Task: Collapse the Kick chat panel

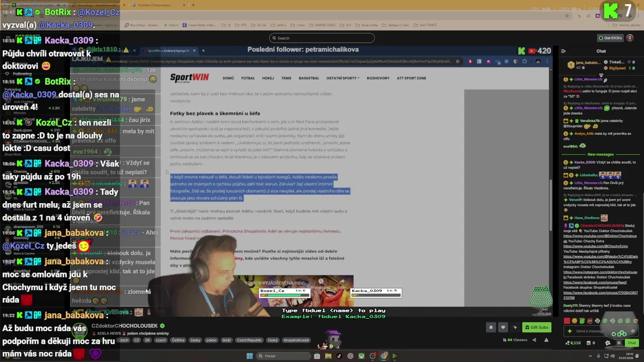Action: (x=563, y=51)
